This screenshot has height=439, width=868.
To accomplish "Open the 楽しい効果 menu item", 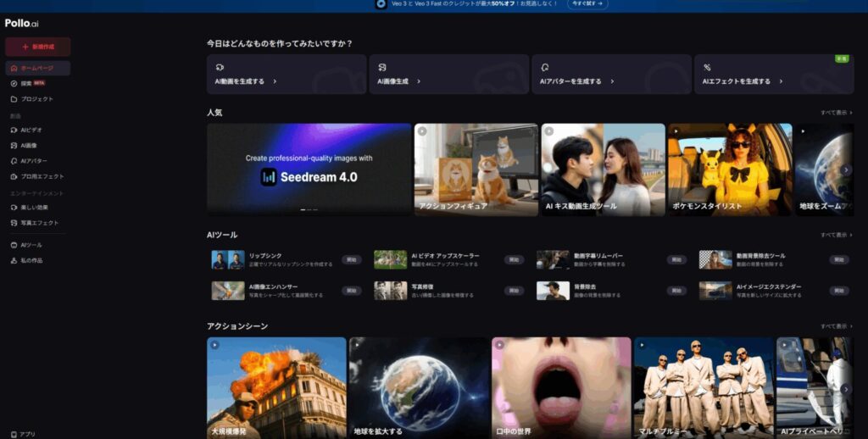I will (34, 208).
